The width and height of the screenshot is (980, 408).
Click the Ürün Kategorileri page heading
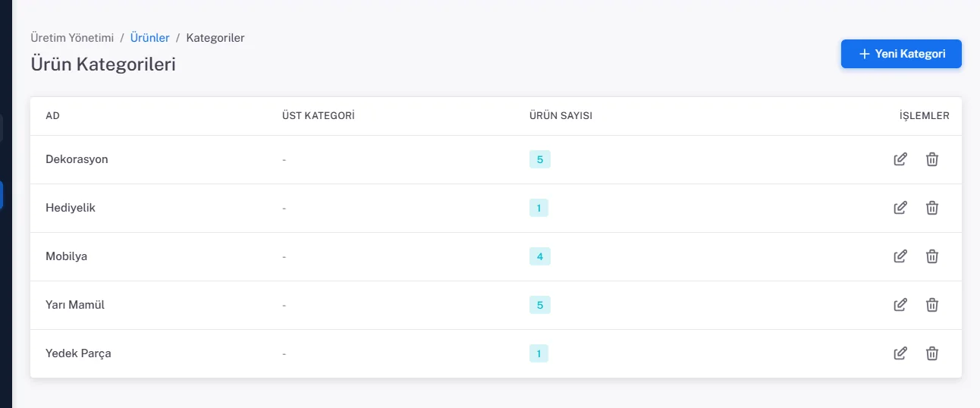103,64
